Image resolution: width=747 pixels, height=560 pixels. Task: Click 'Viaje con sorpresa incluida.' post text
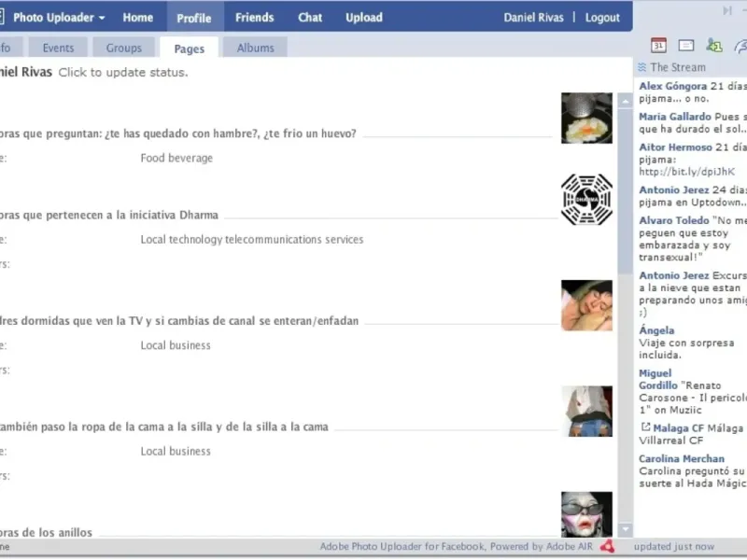[x=686, y=348]
